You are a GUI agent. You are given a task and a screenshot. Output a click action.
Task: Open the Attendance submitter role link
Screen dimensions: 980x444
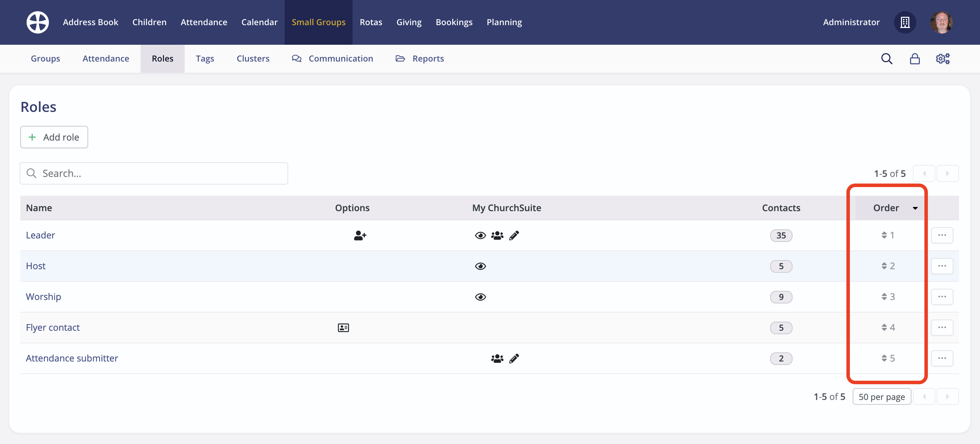coord(72,358)
